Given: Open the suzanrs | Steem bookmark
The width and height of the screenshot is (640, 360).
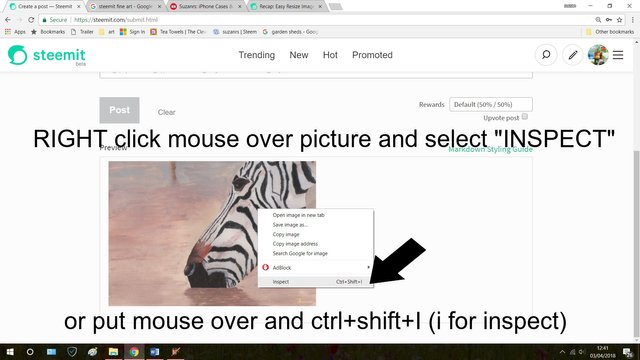Looking at the screenshot, I should tap(235, 32).
